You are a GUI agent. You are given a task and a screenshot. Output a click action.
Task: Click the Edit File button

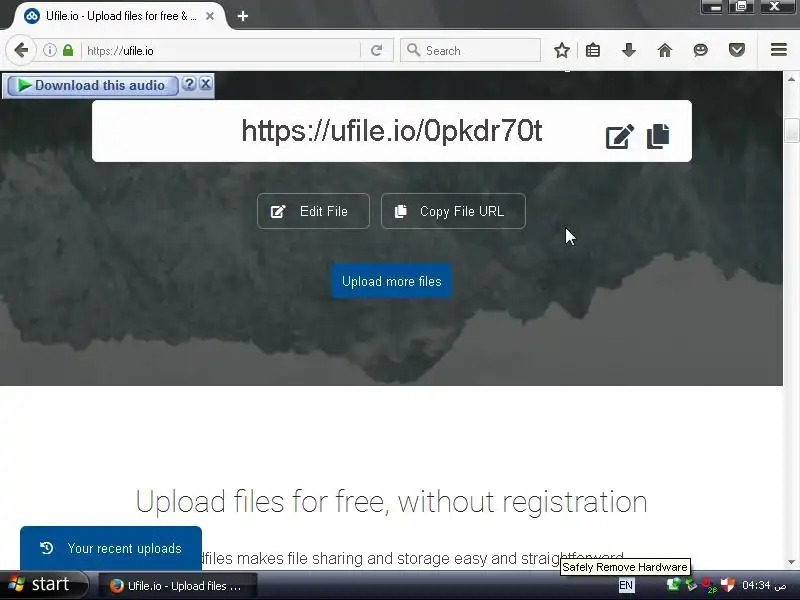click(313, 211)
